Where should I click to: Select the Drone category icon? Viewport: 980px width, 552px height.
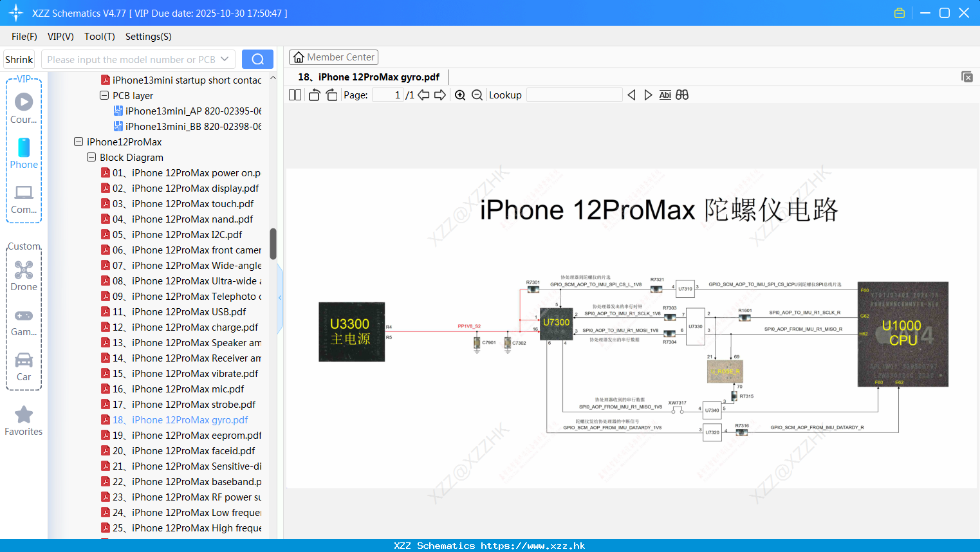(24, 276)
